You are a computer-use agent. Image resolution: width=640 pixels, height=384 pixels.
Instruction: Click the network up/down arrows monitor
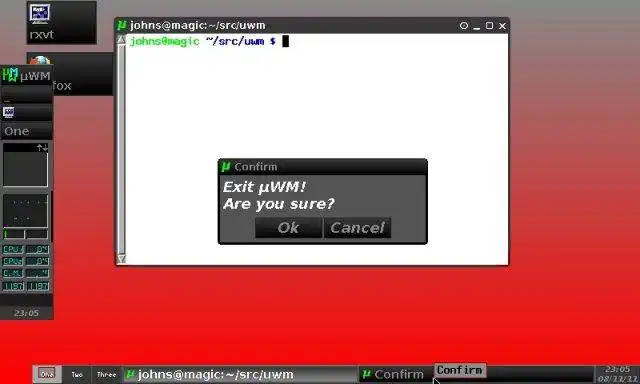[25, 165]
